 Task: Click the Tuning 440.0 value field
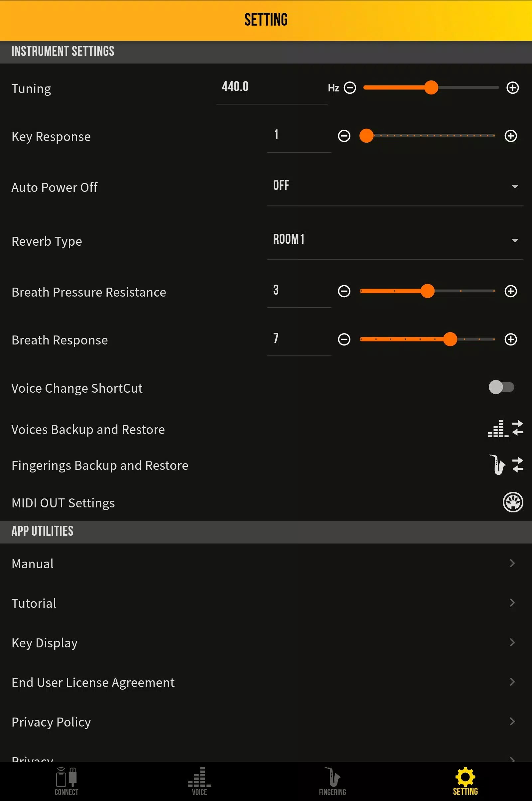pos(272,88)
